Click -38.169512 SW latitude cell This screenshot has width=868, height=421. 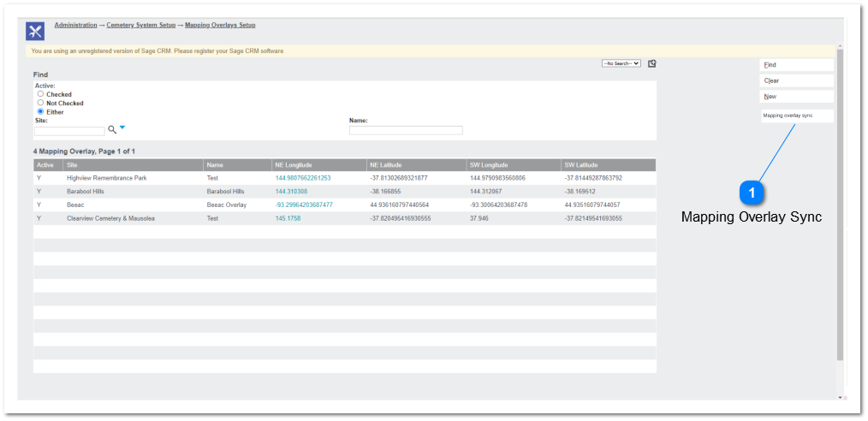click(580, 192)
